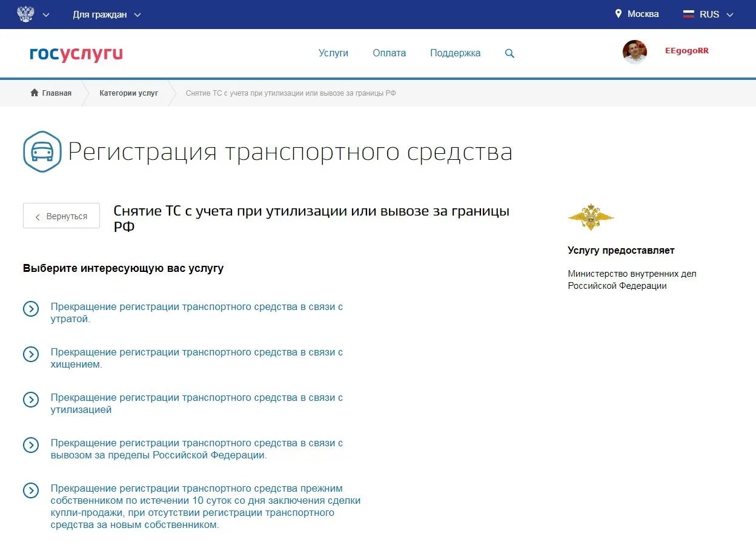The width and height of the screenshot is (756, 548).
Task: Click the location pin icon near Москва
Action: point(618,13)
